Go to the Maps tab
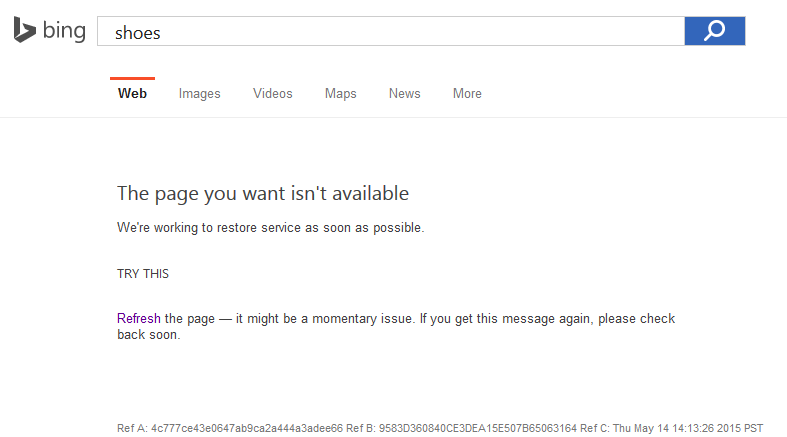This screenshot has height=437, width=787. coord(340,94)
